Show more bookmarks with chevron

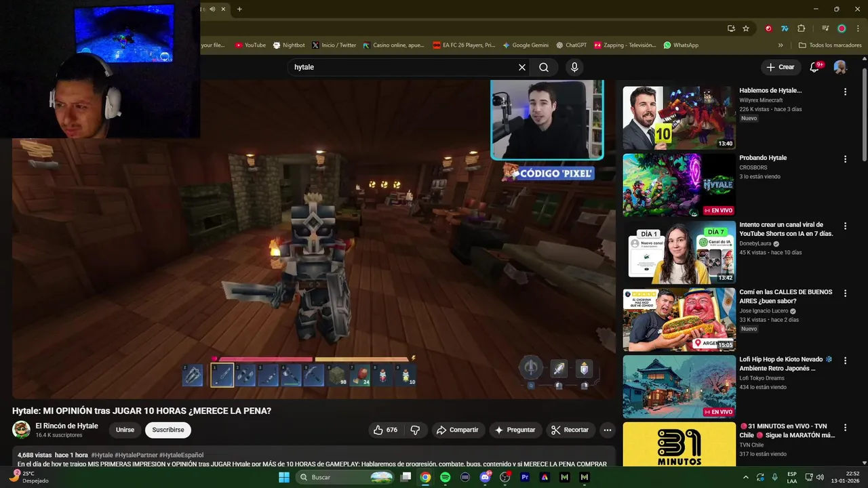pos(781,45)
